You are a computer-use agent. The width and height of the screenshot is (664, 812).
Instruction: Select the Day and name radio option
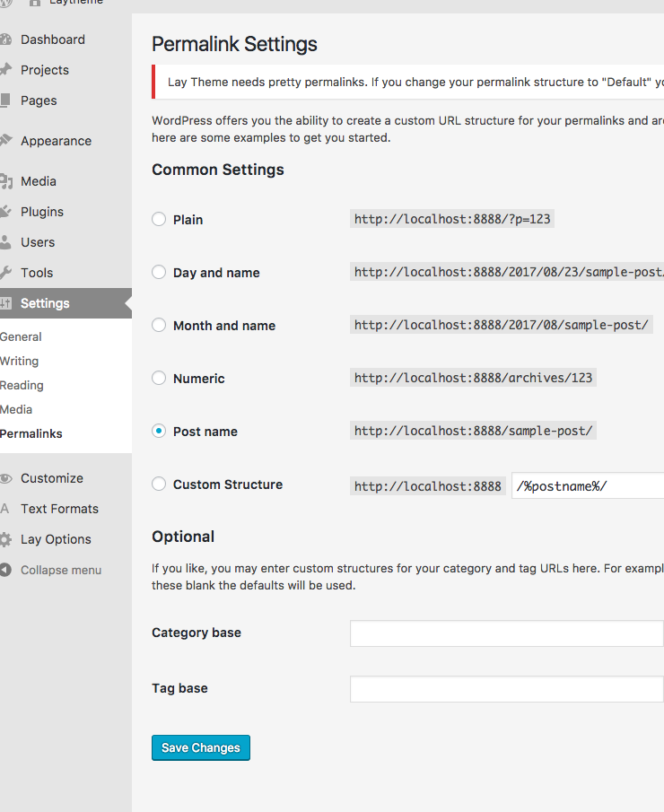pos(159,272)
